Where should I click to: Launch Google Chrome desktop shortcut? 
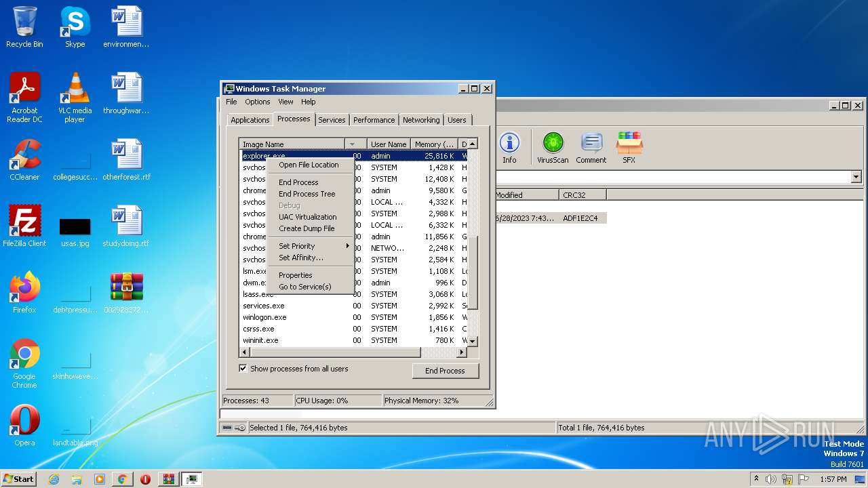[x=24, y=363]
